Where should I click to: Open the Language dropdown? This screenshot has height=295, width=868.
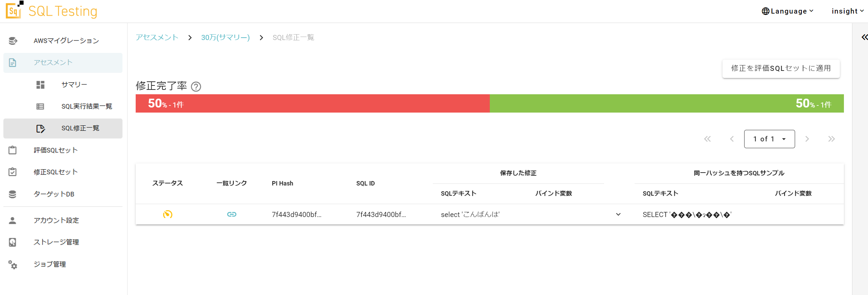pyautogui.click(x=788, y=11)
